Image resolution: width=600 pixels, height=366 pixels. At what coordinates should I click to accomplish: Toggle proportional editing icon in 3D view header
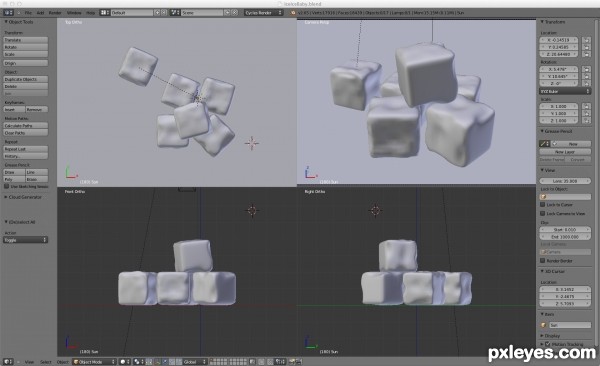[261, 361]
